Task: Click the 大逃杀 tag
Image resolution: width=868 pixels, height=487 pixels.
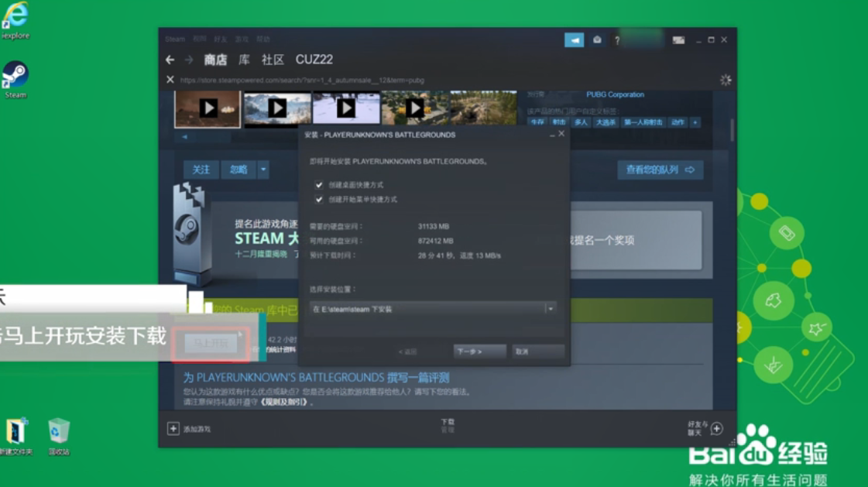Action: pyautogui.click(x=606, y=122)
